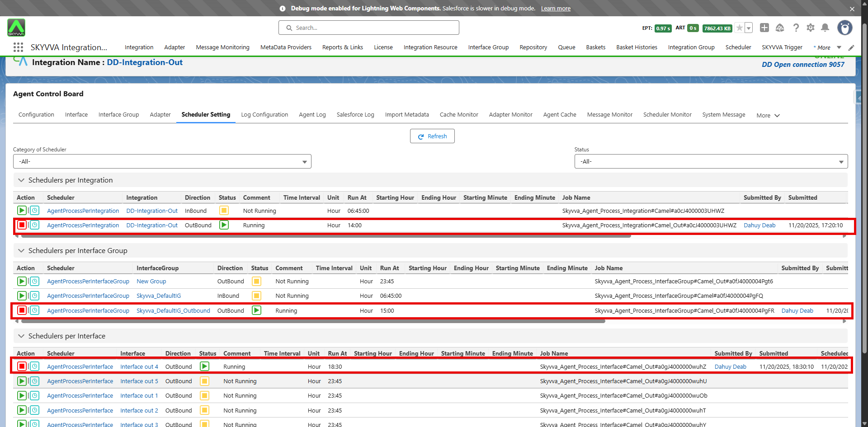Stop the running DD-Integration-Out OutBound scheduler
868x427 pixels.
pos(22,225)
